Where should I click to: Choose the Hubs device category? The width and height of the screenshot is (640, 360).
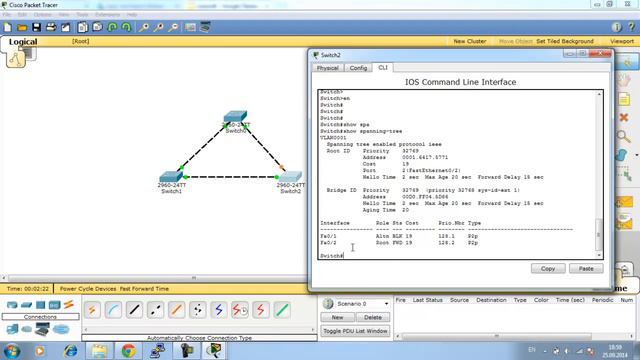coord(40,305)
